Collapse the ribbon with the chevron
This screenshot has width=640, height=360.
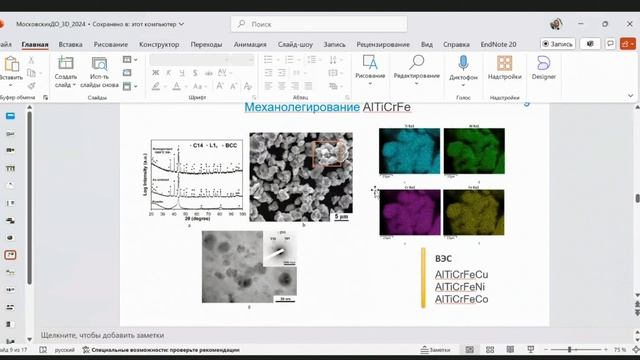tap(631, 96)
